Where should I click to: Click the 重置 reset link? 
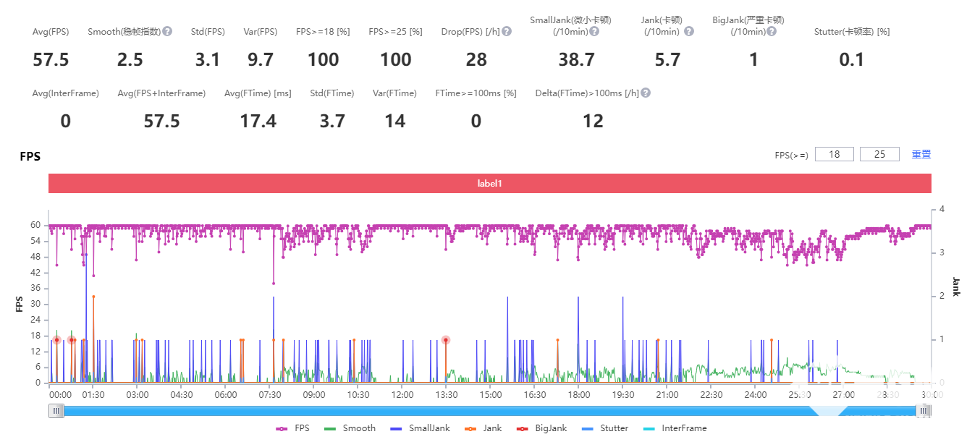[x=921, y=154]
